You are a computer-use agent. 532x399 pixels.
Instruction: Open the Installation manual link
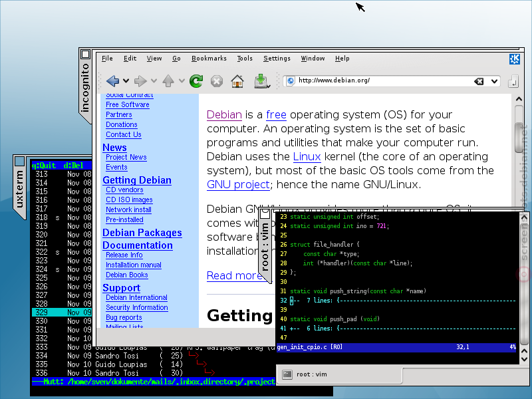point(134,265)
